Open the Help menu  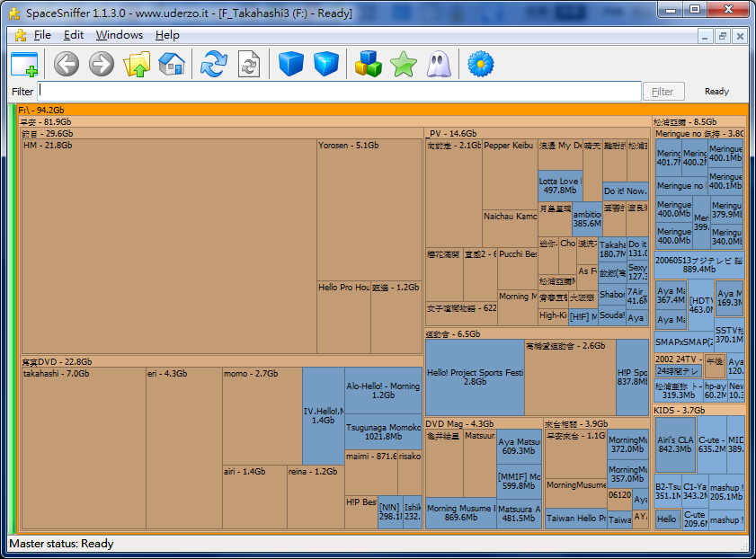coord(167,35)
